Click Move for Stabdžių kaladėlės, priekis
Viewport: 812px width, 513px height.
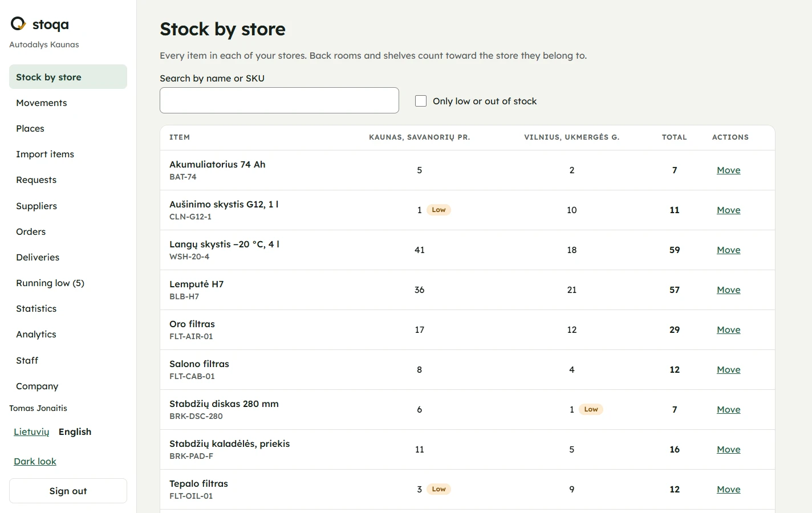coord(728,449)
